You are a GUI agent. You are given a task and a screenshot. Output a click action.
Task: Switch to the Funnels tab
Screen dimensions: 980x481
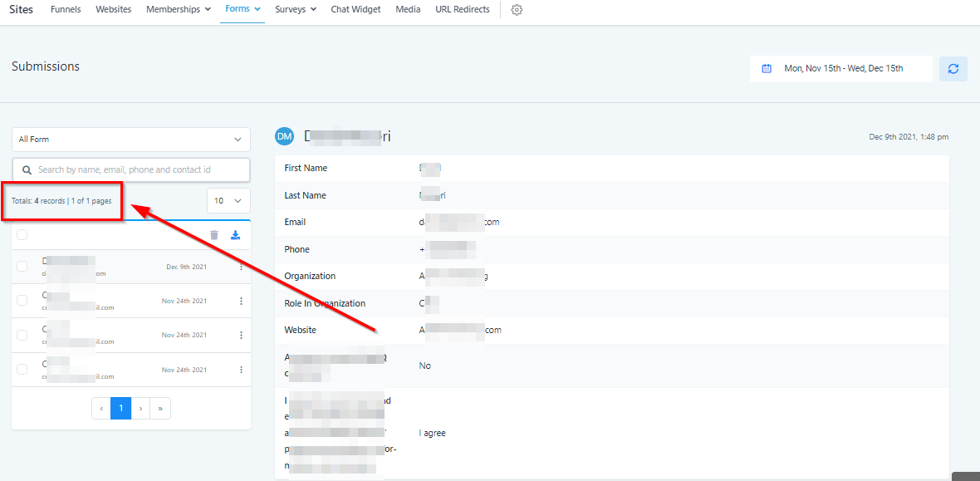tap(66, 10)
